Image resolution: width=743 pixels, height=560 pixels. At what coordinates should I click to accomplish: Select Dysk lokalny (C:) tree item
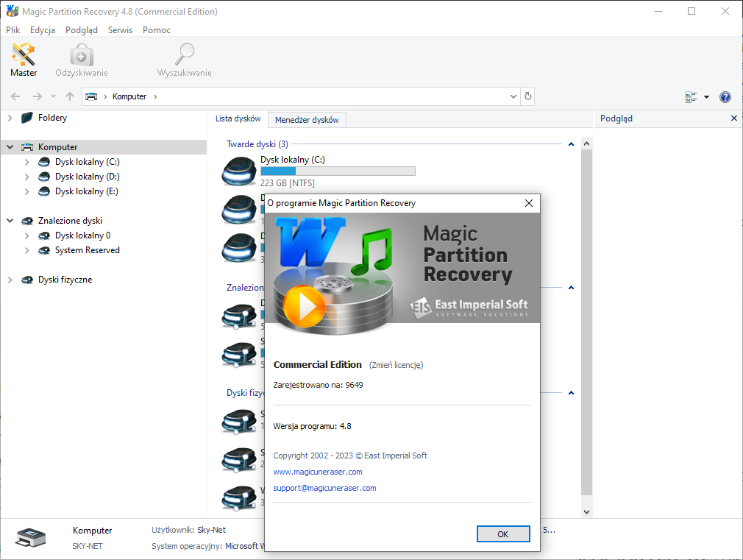tap(88, 162)
